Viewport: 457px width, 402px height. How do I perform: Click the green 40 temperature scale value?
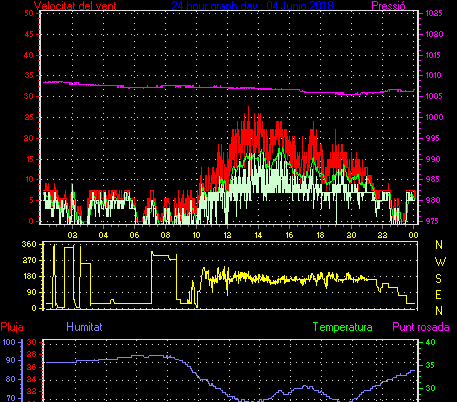tap(431, 342)
